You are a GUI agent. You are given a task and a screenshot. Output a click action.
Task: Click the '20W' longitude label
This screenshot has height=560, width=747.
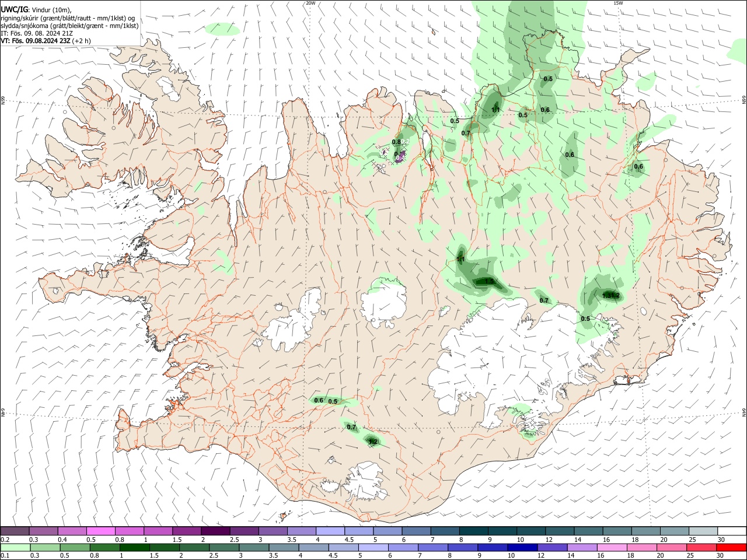pos(311,3)
